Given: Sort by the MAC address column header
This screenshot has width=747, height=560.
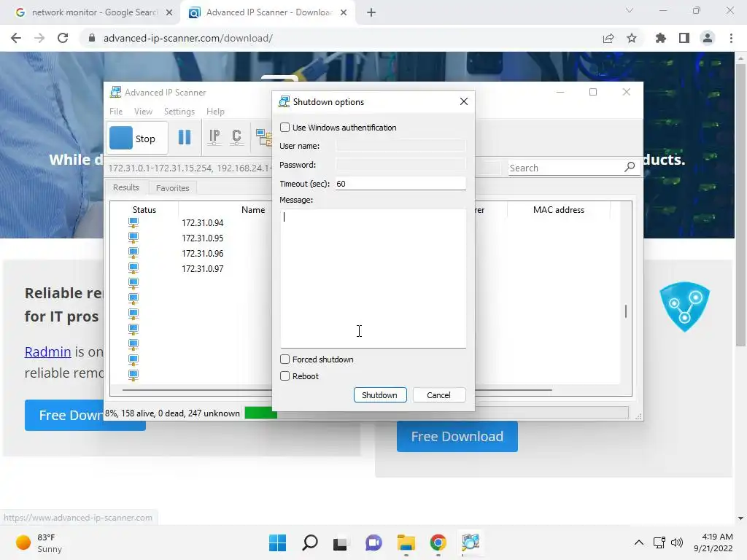Looking at the screenshot, I should coord(558,209).
